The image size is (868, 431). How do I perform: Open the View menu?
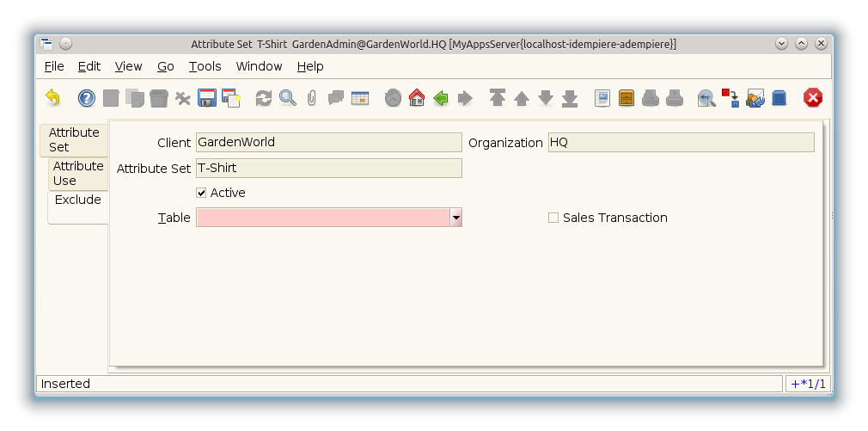[x=128, y=66]
